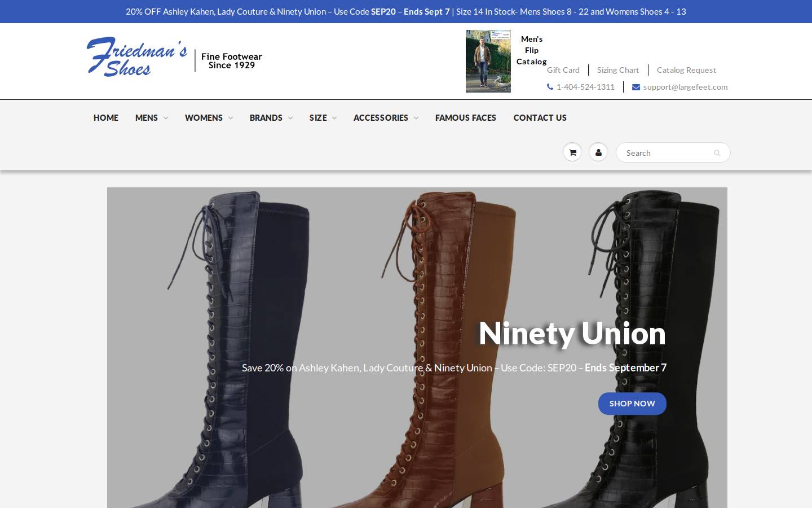Open the BRANDS menu

tap(266, 117)
